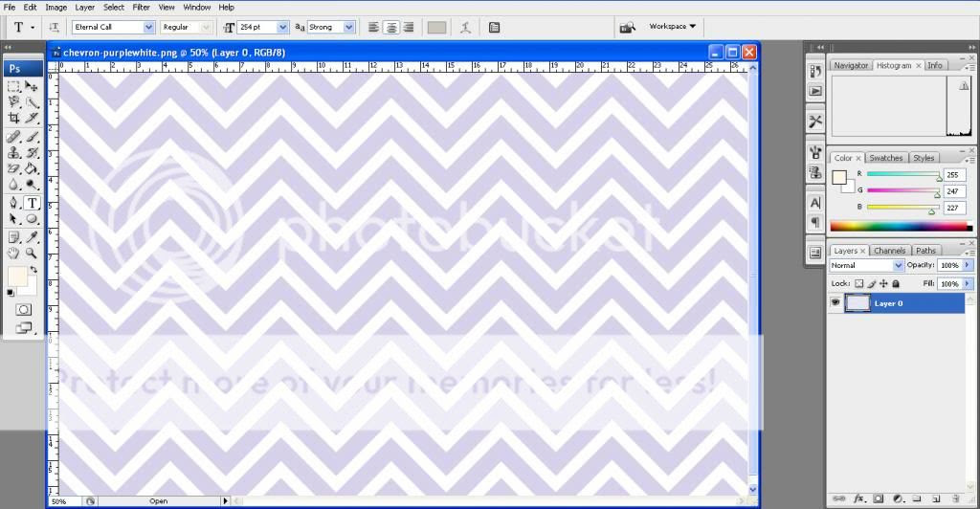Select the Pen tool

tap(13, 203)
